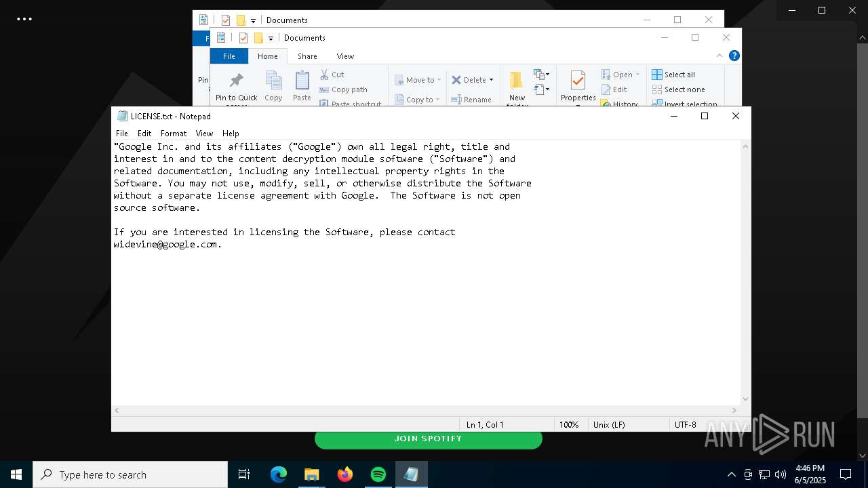
Task: Open the Notepad Format menu
Action: (x=174, y=134)
